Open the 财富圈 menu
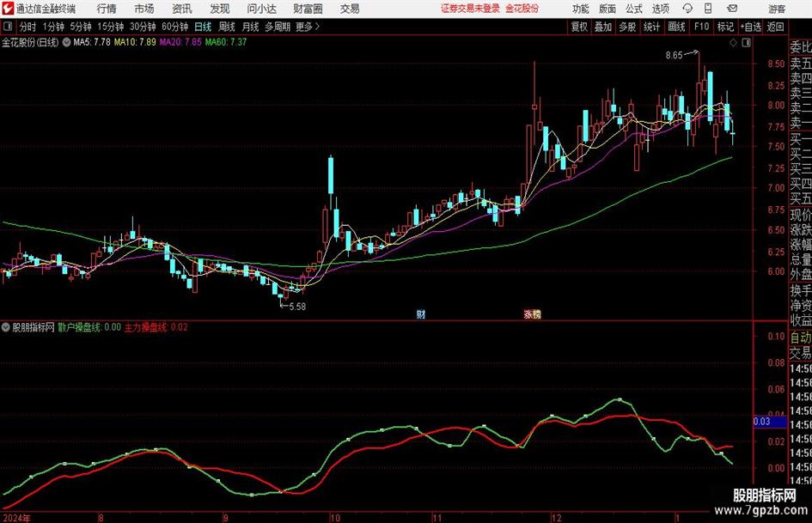This screenshot has height=523, width=812. coord(308,9)
